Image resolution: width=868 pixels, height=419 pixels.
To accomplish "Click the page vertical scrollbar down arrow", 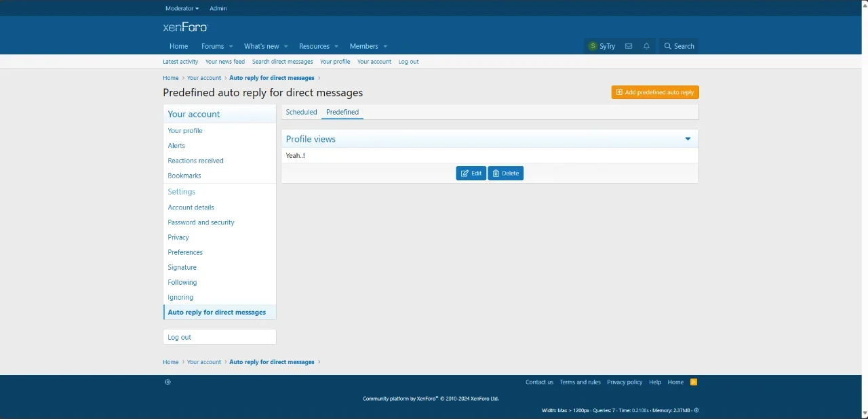I will [864, 414].
